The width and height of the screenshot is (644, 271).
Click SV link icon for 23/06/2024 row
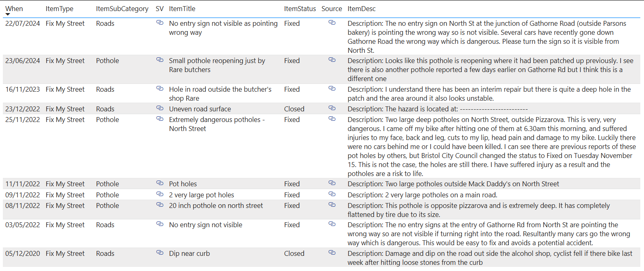[160, 60]
